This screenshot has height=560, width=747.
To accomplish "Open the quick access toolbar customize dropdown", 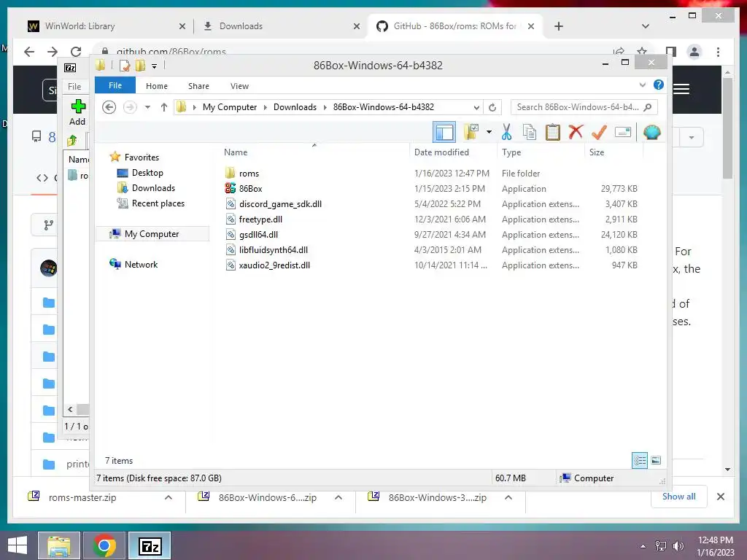I will (x=155, y=66).
